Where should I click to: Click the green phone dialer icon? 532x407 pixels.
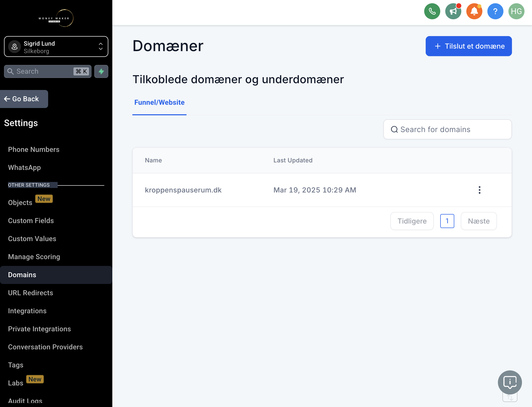[432, 11]
